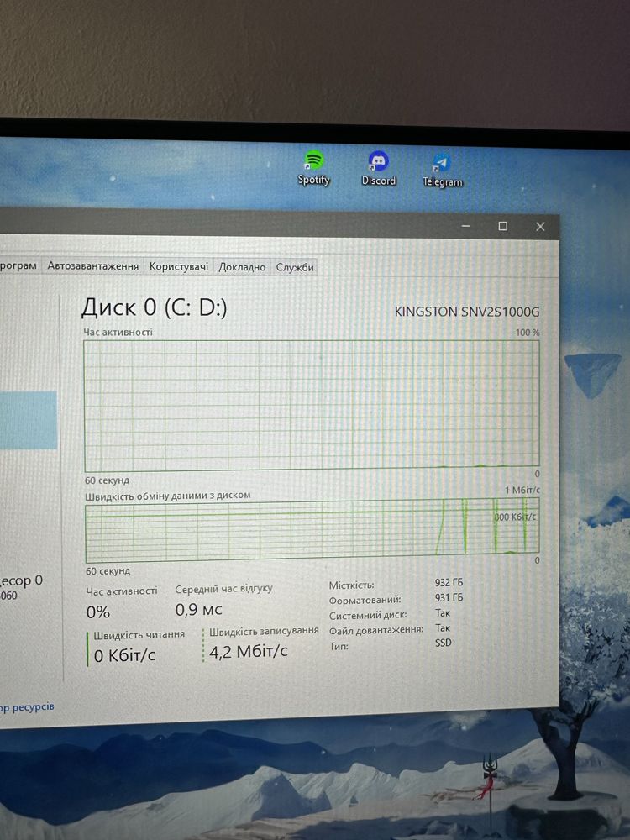This screenshot has height=840, width=630.
Task: Open the Discord desktop shortcut
Action: [379, 169]
